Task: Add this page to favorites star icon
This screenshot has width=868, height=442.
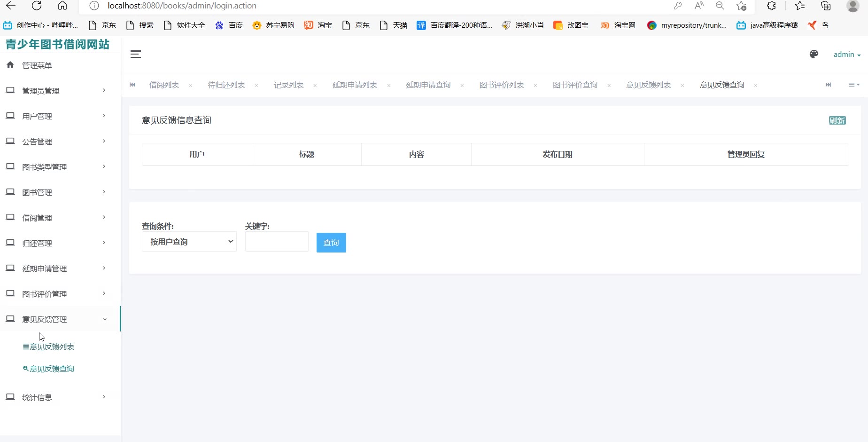Action: pos(742,6)
